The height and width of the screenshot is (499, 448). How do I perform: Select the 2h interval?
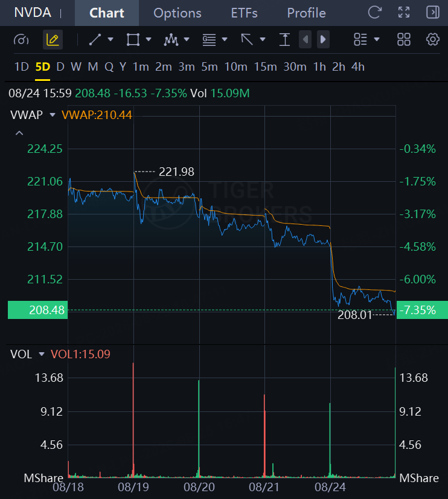(x=338, y=67)
